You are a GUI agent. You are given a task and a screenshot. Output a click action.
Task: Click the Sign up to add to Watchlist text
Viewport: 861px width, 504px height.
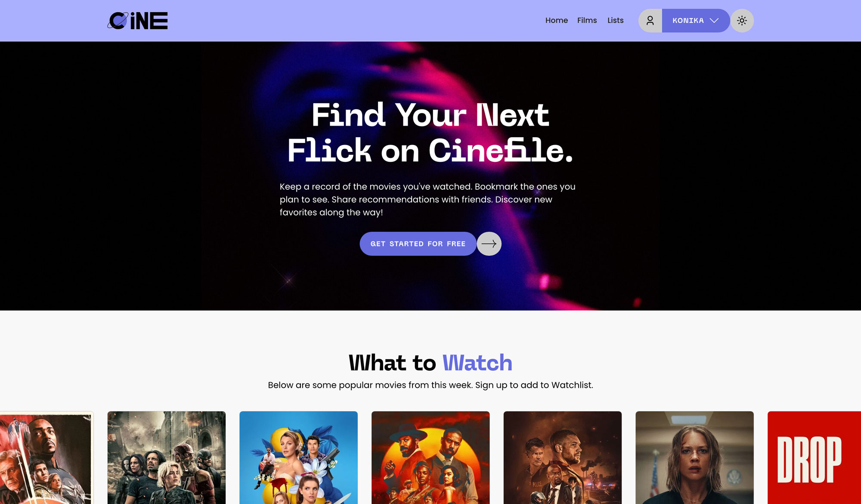(534, 385)
